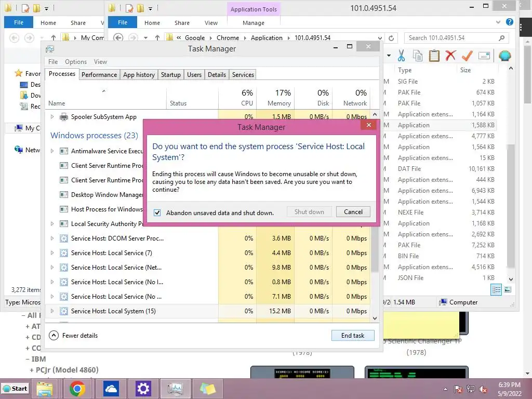The height and width of the screenshot is (399, 532).
Task: Click the Shut down button
Action: pos(309,212)
